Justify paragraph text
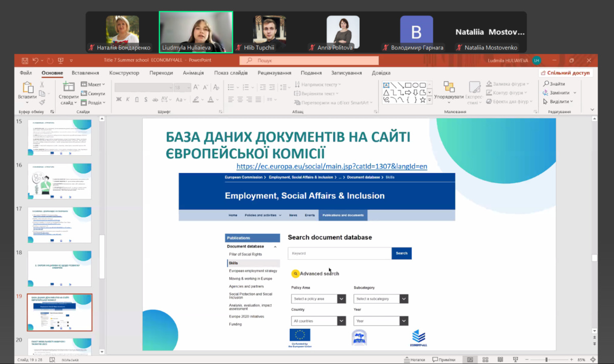Viewport: 614px width, 364px height. 258,99
